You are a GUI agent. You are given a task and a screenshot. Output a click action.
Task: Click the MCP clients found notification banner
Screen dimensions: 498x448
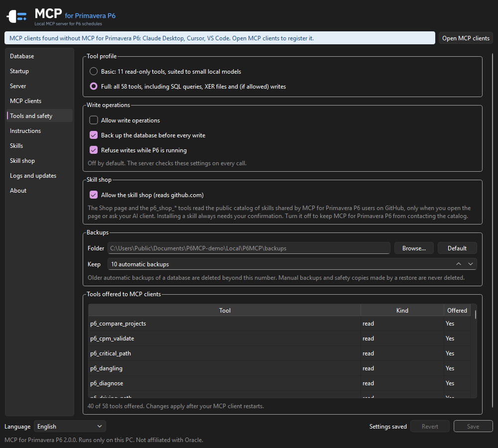point(220,38)
